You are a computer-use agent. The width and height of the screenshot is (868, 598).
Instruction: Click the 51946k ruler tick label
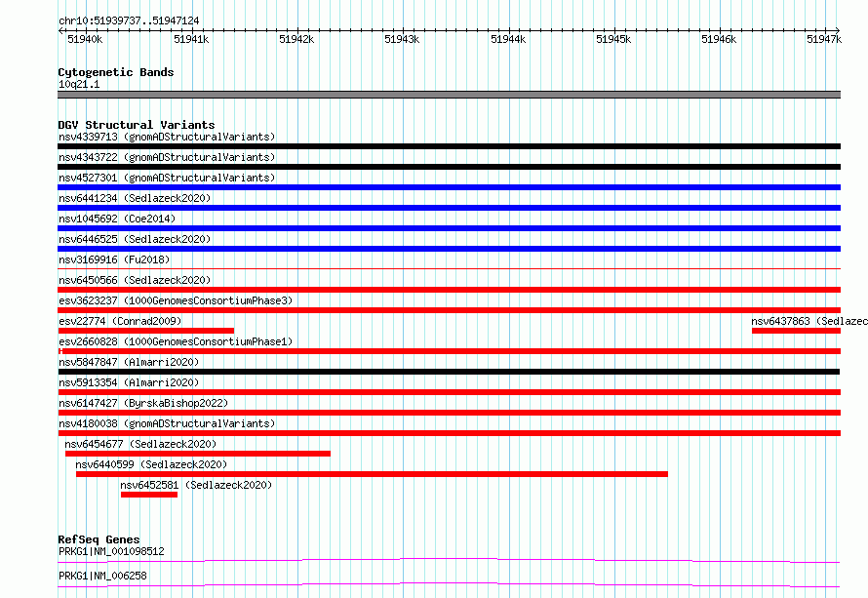719,39
